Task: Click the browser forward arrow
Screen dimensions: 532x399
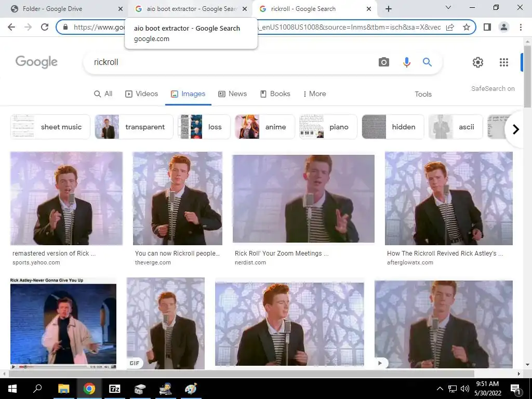Action: click(28, 27)
